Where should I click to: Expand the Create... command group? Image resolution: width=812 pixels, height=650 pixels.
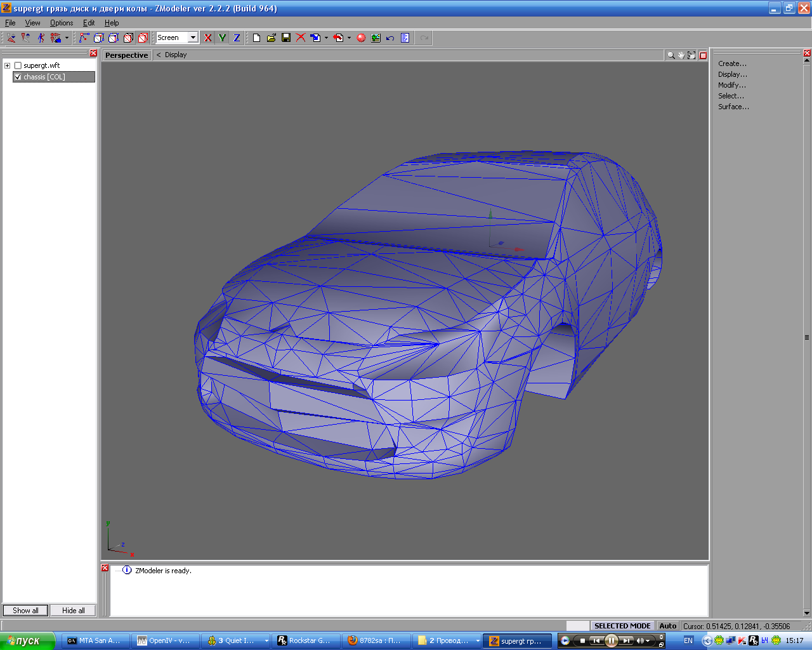click(732, 63)
